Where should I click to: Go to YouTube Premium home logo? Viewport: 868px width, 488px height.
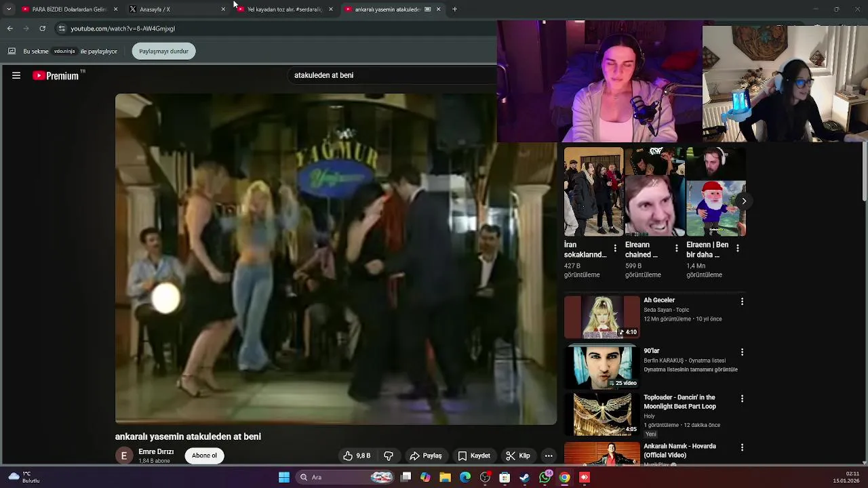(x=56, y=76)
